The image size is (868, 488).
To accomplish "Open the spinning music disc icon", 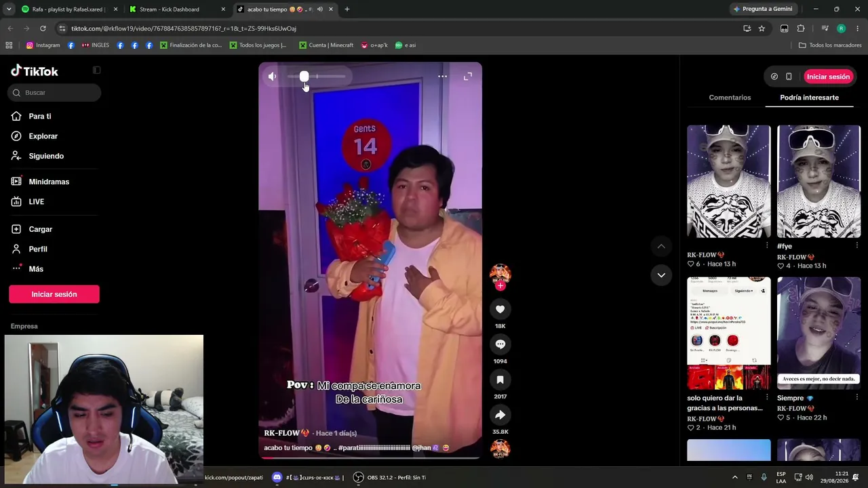I will click(500, 449).
